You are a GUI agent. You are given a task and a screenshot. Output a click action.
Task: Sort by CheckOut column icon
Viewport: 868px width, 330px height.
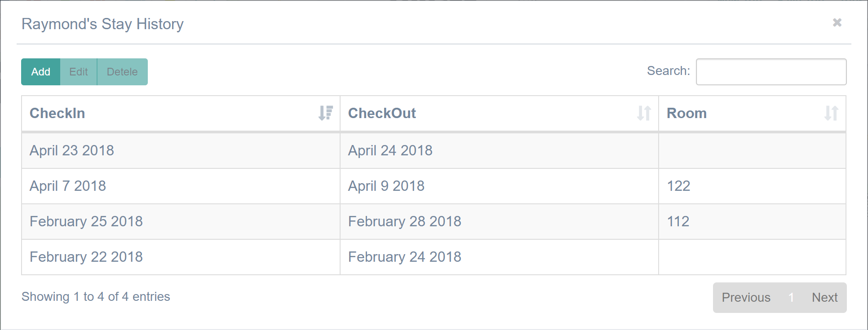click(x=644, y=113)
